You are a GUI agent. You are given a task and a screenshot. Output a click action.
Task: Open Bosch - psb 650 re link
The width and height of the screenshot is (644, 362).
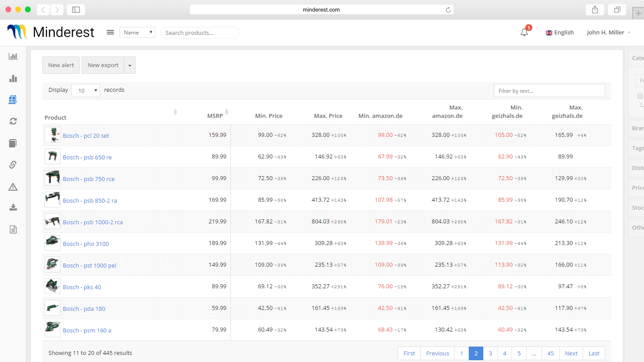87,157
